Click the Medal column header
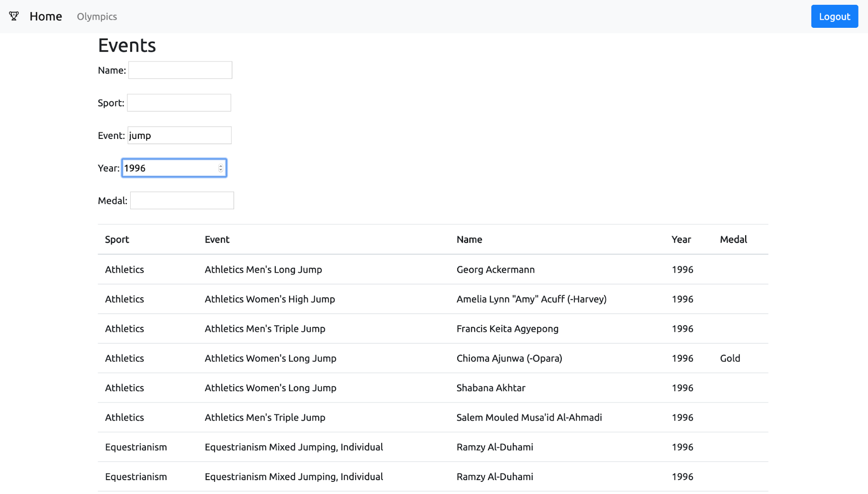The width and height of the screenshot is (868, 494). [x=733, y=240]
